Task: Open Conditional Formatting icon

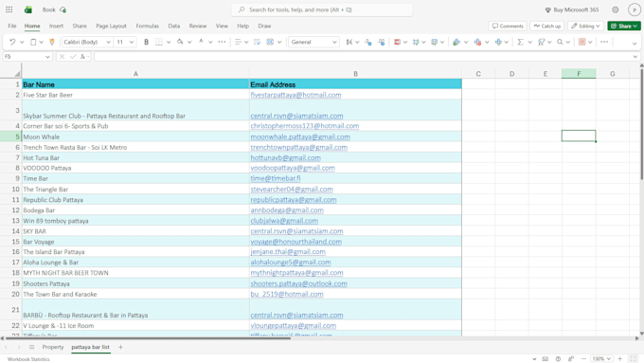Action: coord(397,42)
